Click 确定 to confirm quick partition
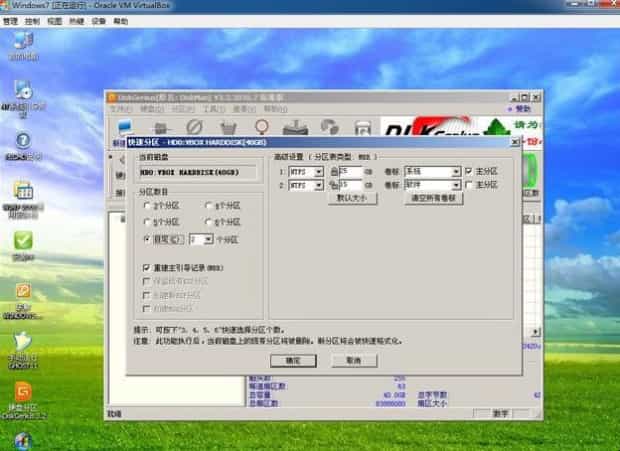This screenshot has height=451, width=620. (x=293, y=360)
